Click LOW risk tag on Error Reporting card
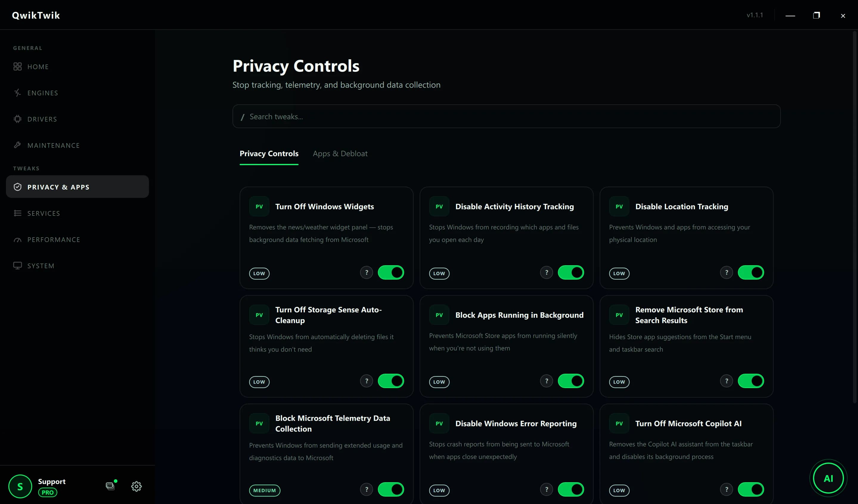858x504 pixels. click(x=439, y=490)
